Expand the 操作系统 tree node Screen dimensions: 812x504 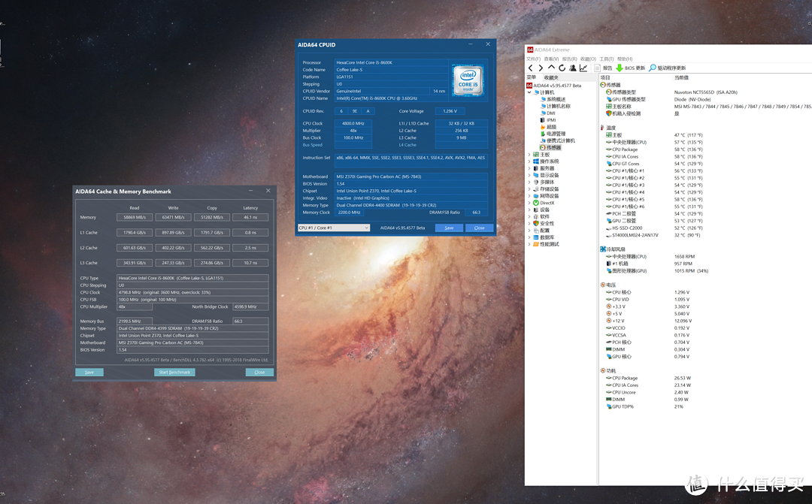coord(529,161)
